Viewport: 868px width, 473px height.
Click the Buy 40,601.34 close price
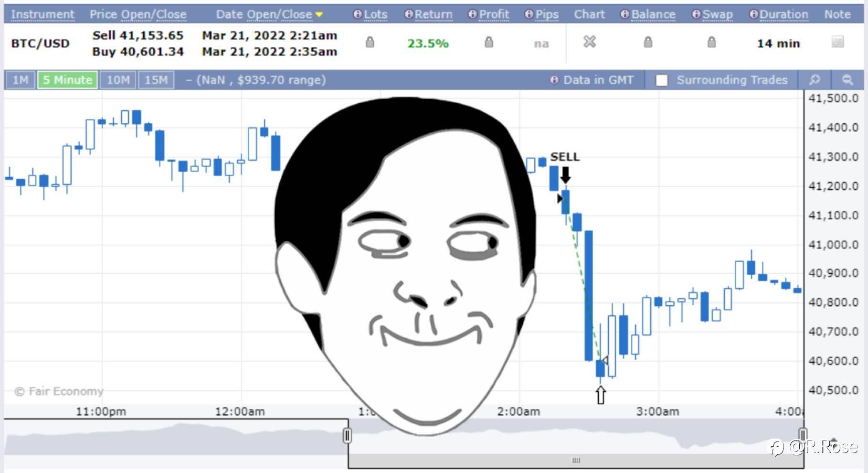point(138,52)
